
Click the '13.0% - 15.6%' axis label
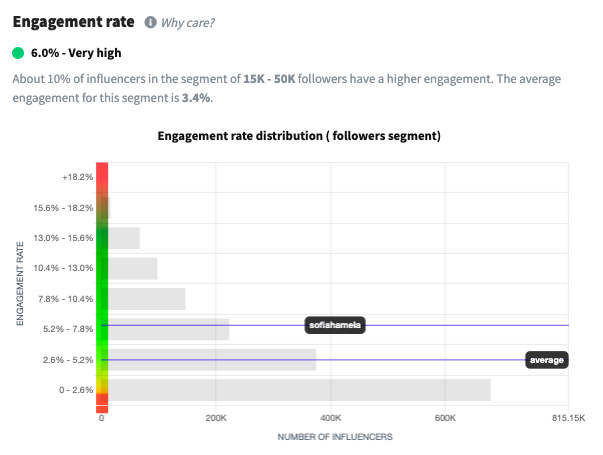(63, 238)
